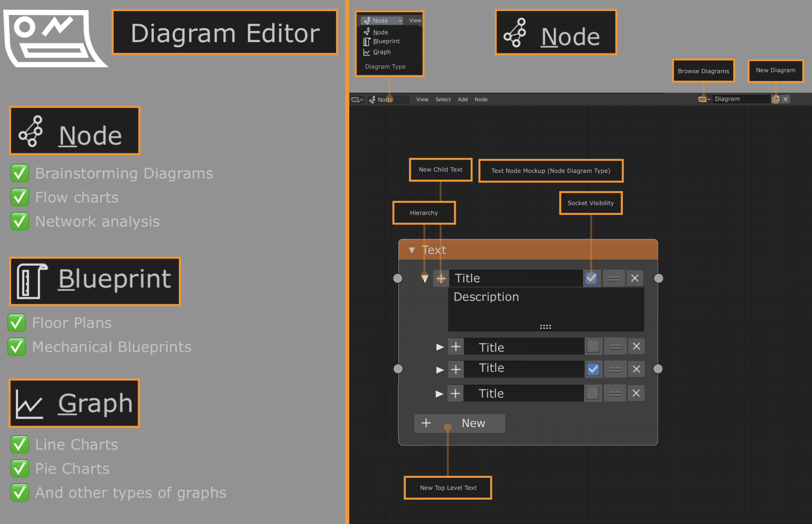The image size is (812, 524).
Task: Click the Diagram name field in header
Action: coord(741,99)
